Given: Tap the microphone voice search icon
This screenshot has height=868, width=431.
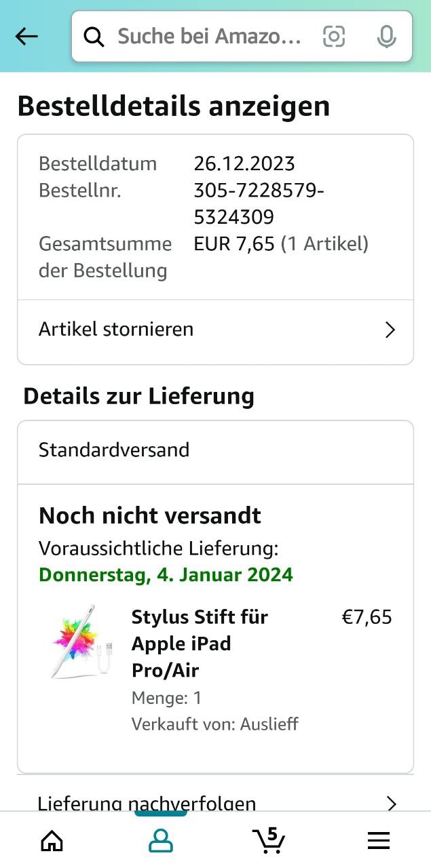Looking at the screenshot, I should pyautogui.click(x=386, y=37).
